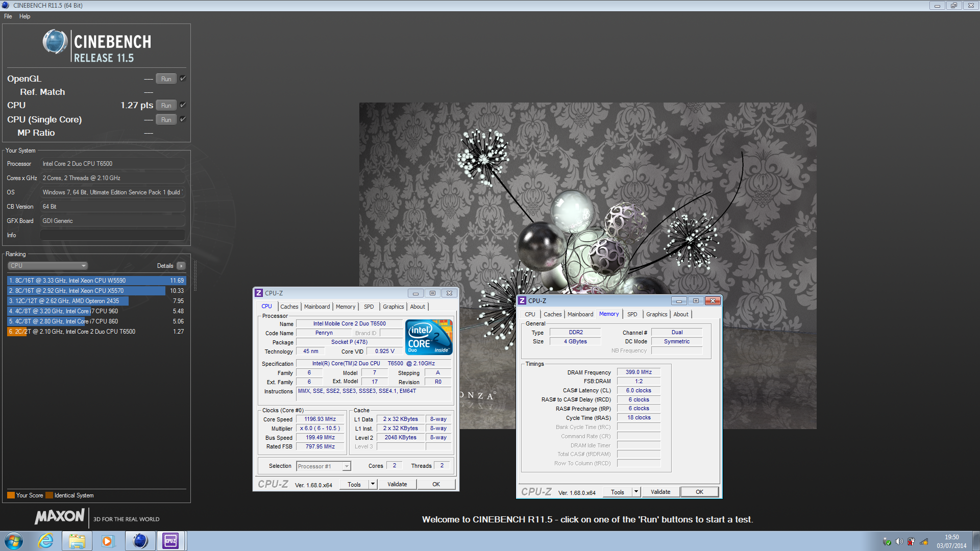Click the DRAM Frequency value 399.0 MHz
980x551 pixels.
[x=639, y=372]
